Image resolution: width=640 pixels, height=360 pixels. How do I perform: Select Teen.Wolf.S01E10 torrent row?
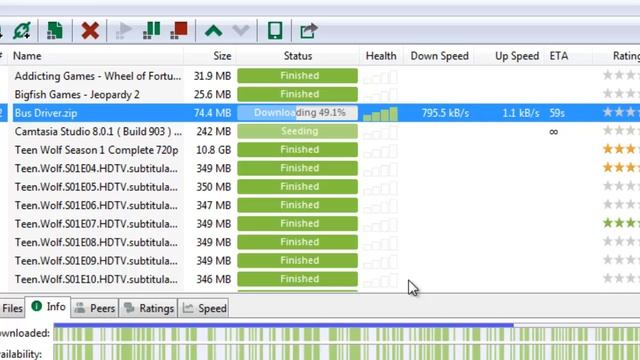click(x=96, y=280)
